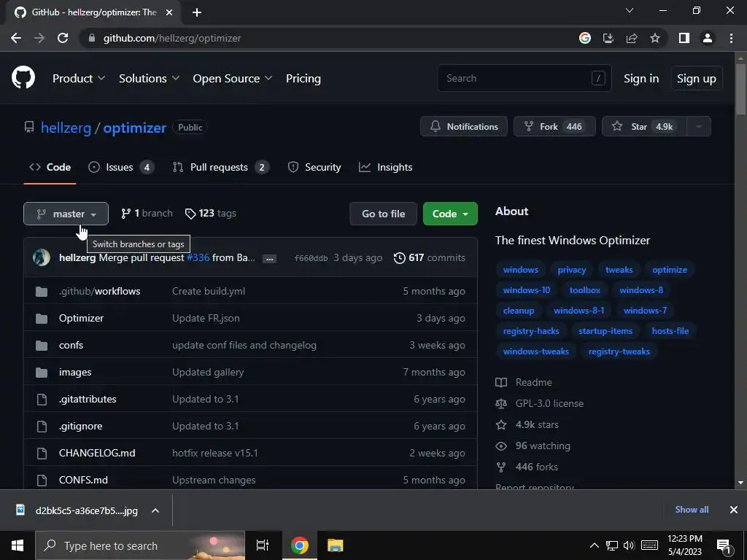This screenshot has height=560, width=747.
Task: Open the Solutions dropdown menu
Action: pyautogui.click(x=149, y=79)
